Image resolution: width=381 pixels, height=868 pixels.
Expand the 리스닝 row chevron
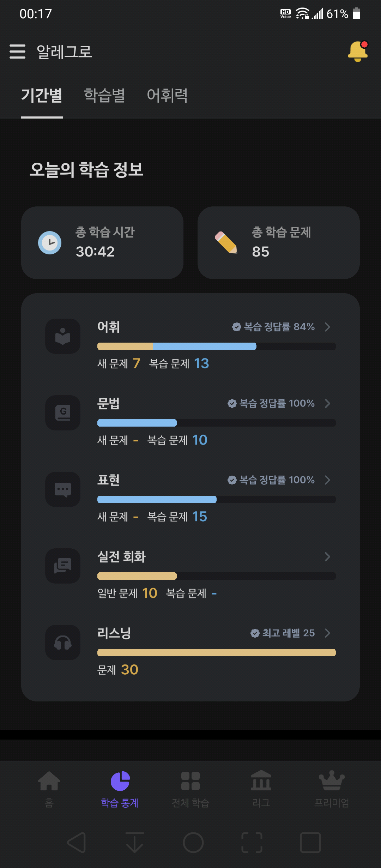pyautogui.click(x=327, y=633)
